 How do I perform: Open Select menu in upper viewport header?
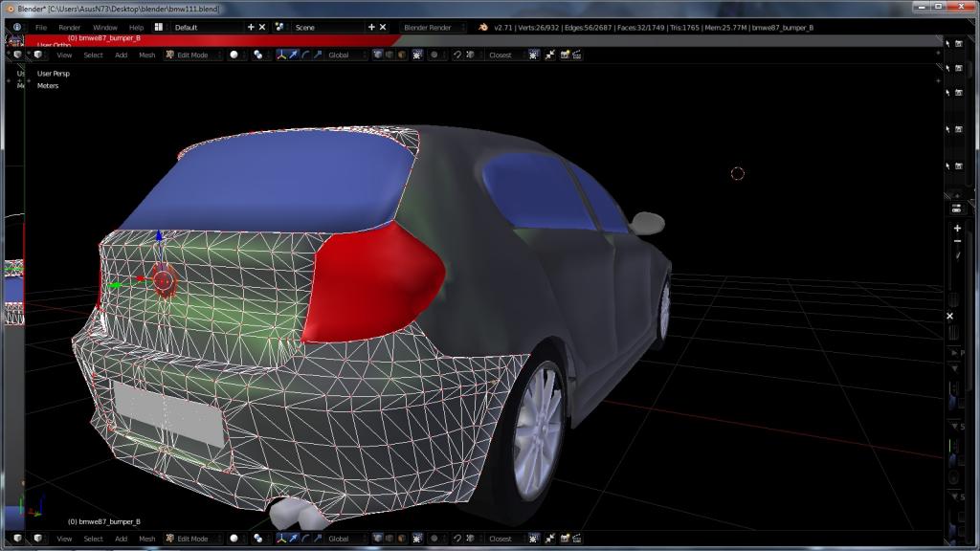93,55
